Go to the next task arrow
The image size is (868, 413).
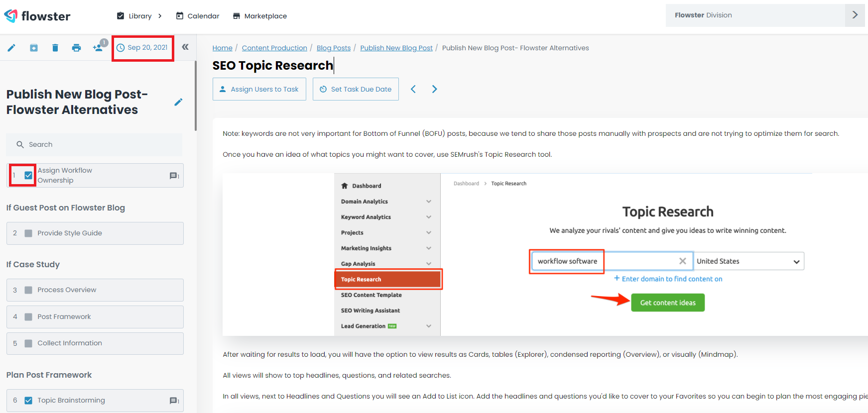tap(435, 89)
